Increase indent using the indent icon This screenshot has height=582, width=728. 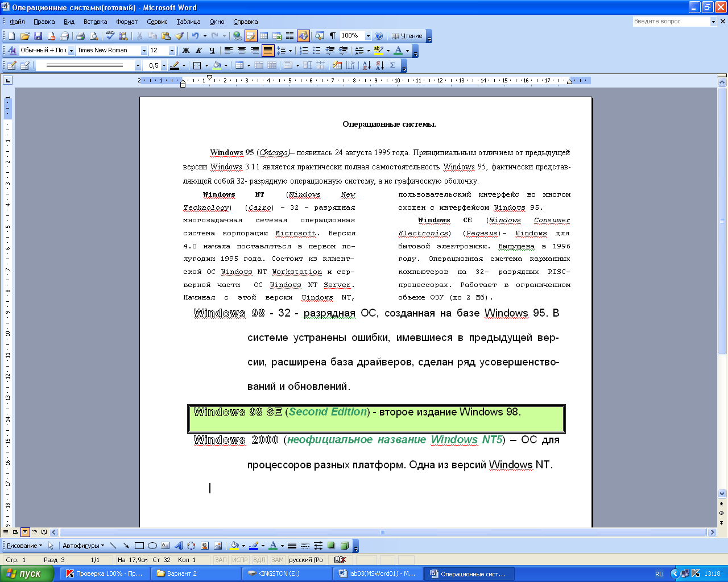pos(344,51)
